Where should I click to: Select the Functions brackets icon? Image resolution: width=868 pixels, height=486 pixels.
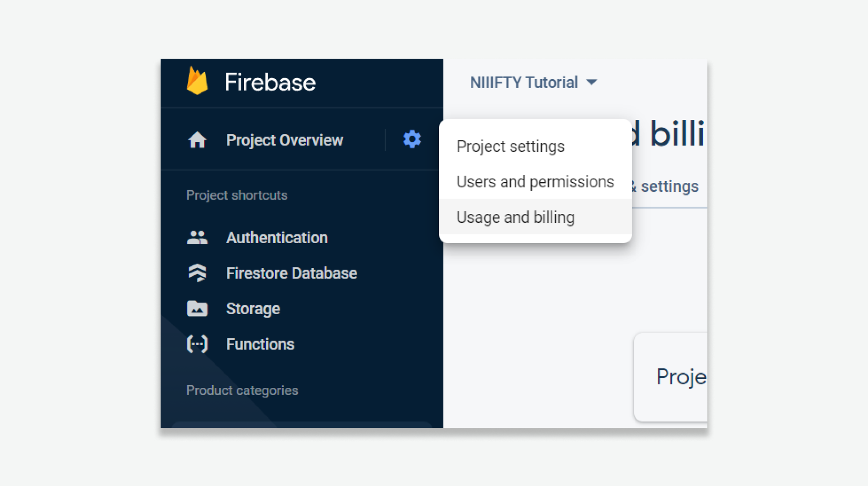click(197, 344)
